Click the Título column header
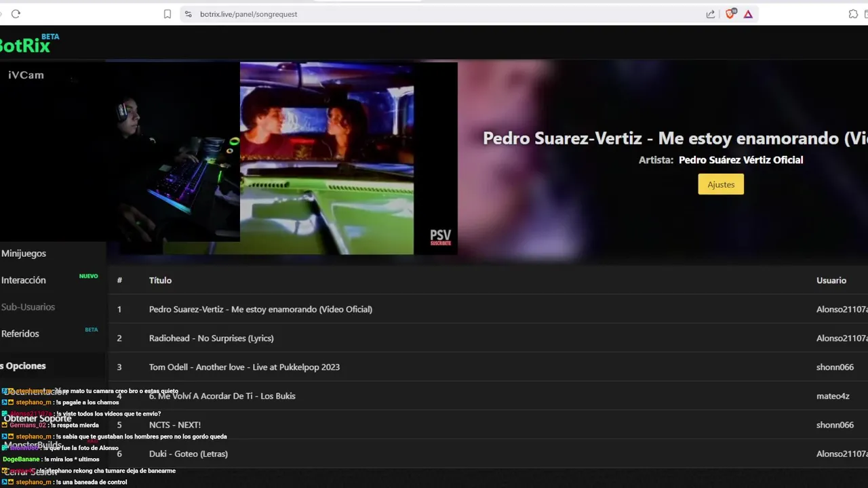Screen dimensions: 868x488 tap(160, 280)
